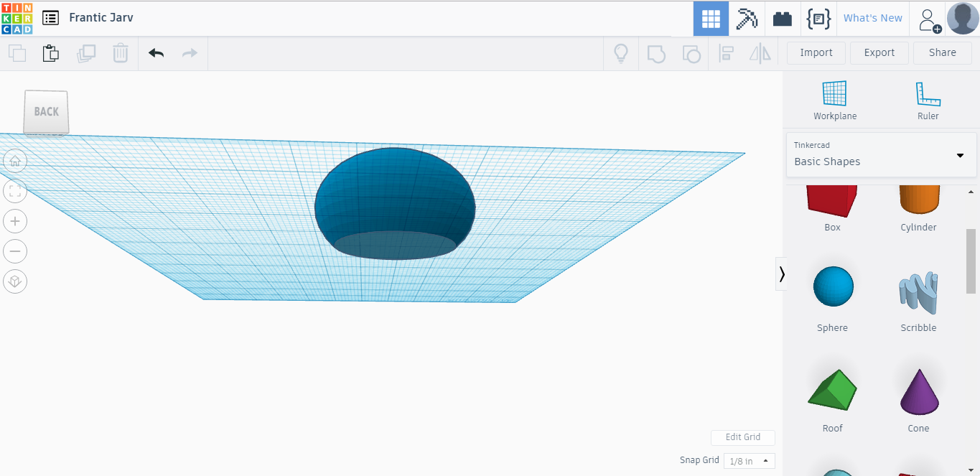Viewport: 980px width, 476px height.
Task: Click the Export button
Action: pos(879,52)
